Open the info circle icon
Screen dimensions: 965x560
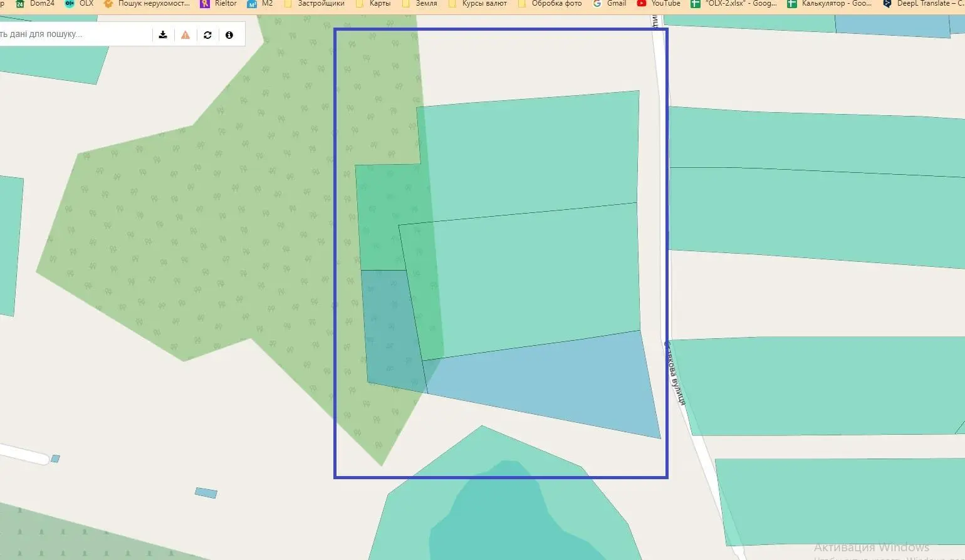coord(229,35)
